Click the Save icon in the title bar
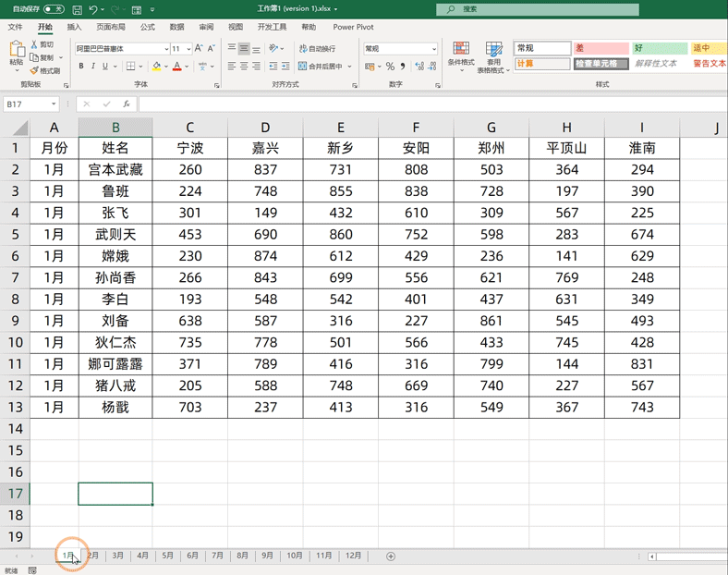 click(77, 9)
